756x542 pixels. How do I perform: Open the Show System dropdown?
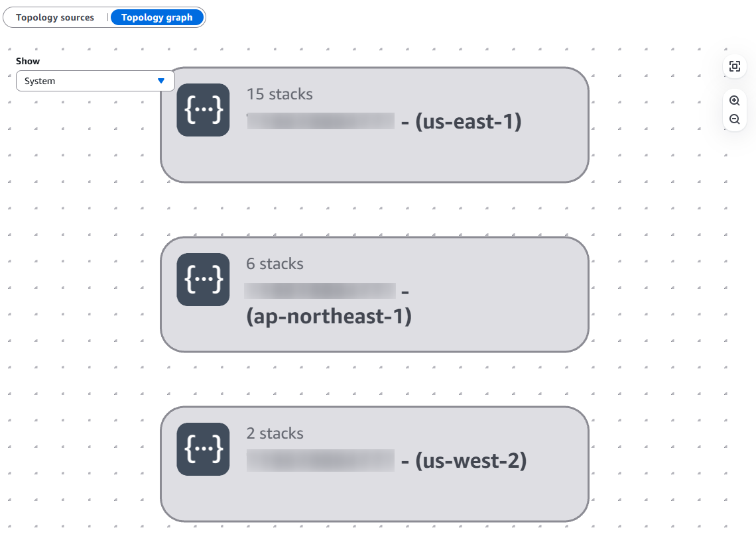pos(95,81)
